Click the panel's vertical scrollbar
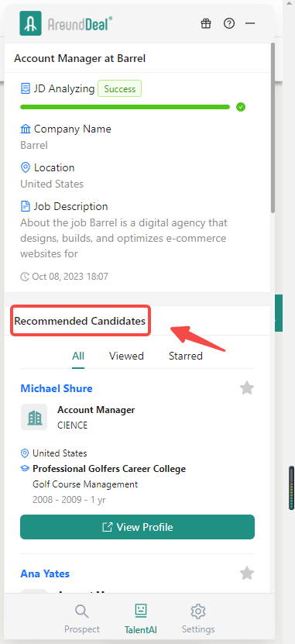295x644 pixels. pyautogui.click(x=273, y=127)
